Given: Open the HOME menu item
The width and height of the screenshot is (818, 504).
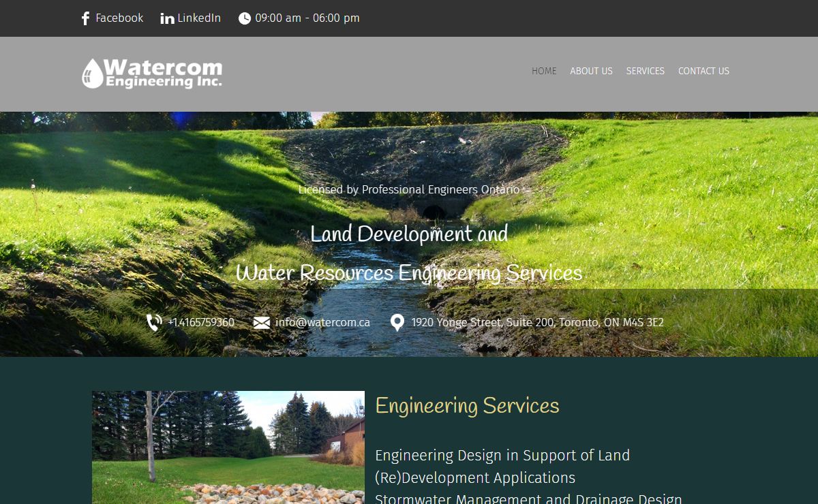Looking at the screenshot, I should [544, 71].
